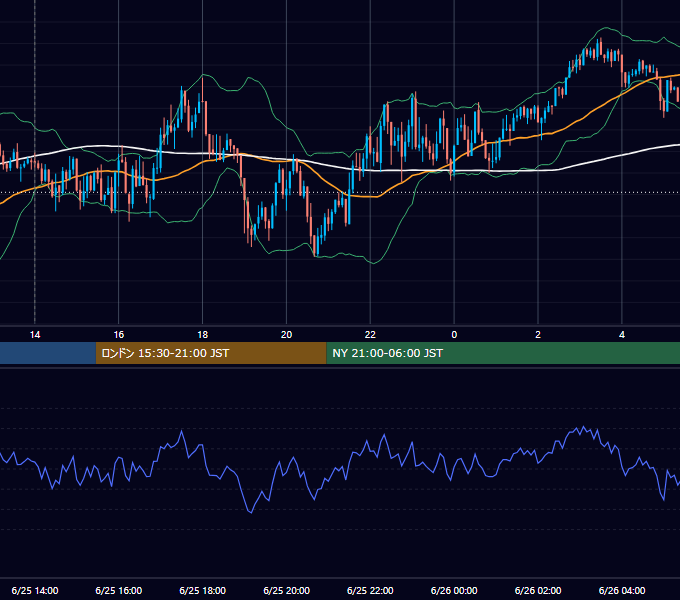
Task: Click the 14 hour label on chart axis
Action: pos(35,335)
